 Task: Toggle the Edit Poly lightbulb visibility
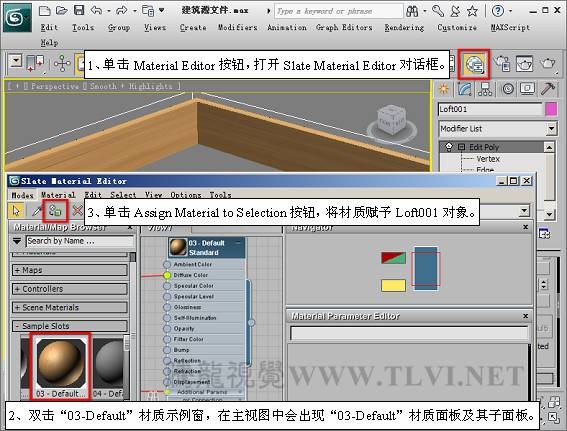click(449, 147)
